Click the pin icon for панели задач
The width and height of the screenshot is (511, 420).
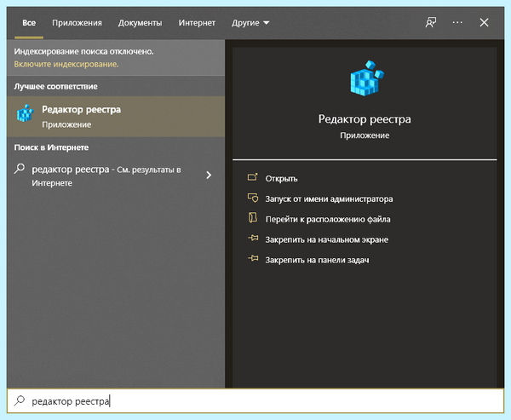pyautogui.click(x=253, y=259)
